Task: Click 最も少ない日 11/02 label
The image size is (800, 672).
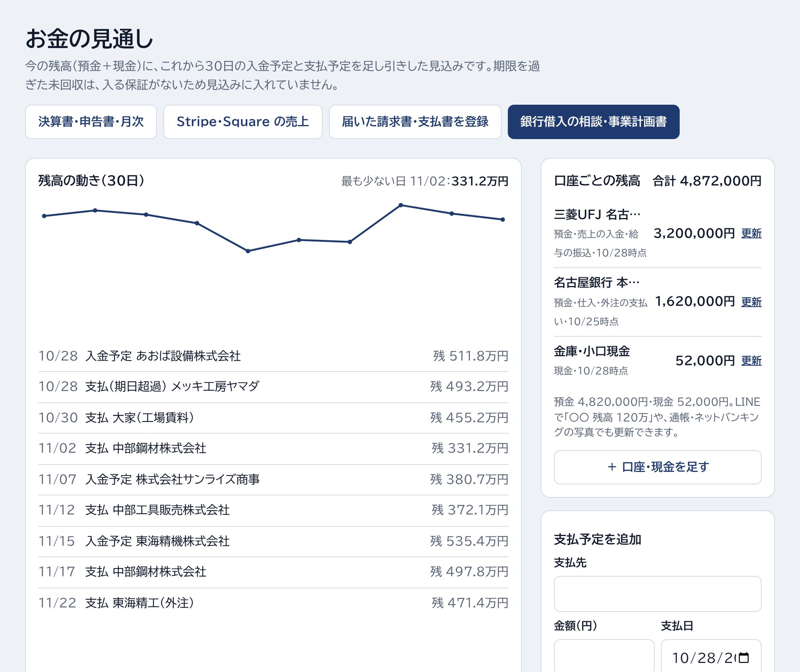Action: [x=425, y=181]
